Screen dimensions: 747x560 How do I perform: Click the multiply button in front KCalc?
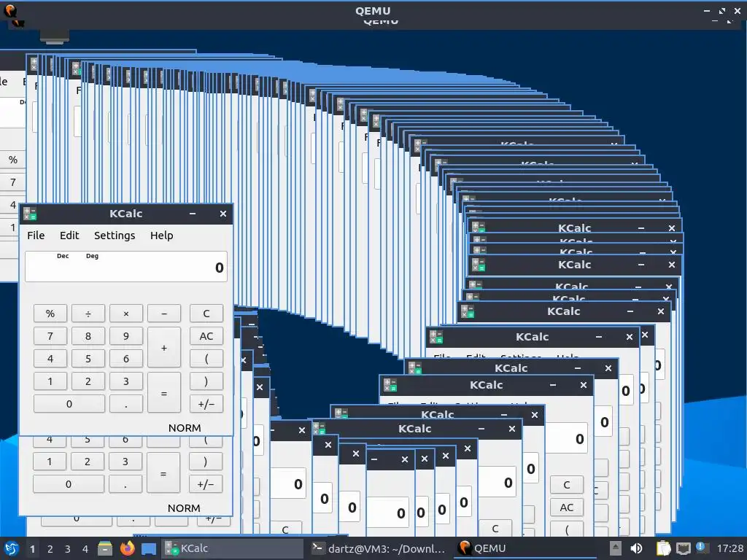click(125, 314)
